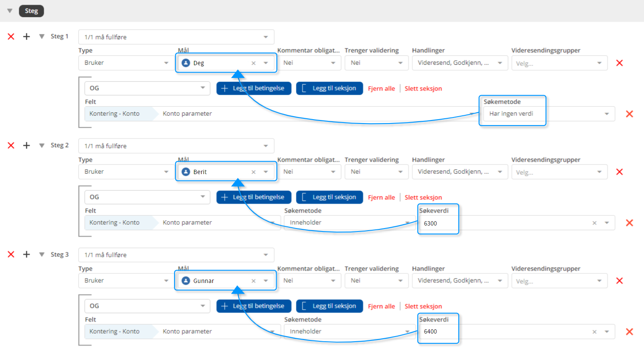Open Kommentar obligatorisk dropdown in Steg 1
This screenshot has height=352, width=644.
point(309,63)
